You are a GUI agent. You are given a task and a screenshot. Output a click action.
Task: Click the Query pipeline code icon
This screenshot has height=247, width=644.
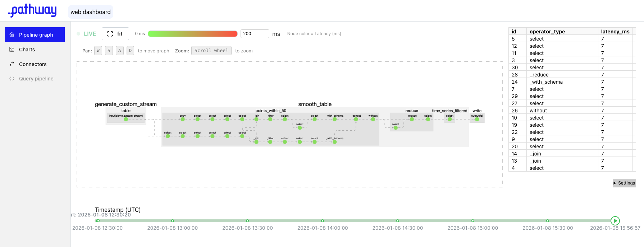12,79
